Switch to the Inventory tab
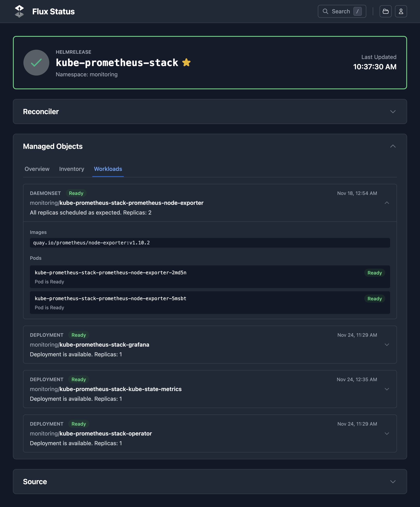Screen dimensions: 420x507 point(72,169)
